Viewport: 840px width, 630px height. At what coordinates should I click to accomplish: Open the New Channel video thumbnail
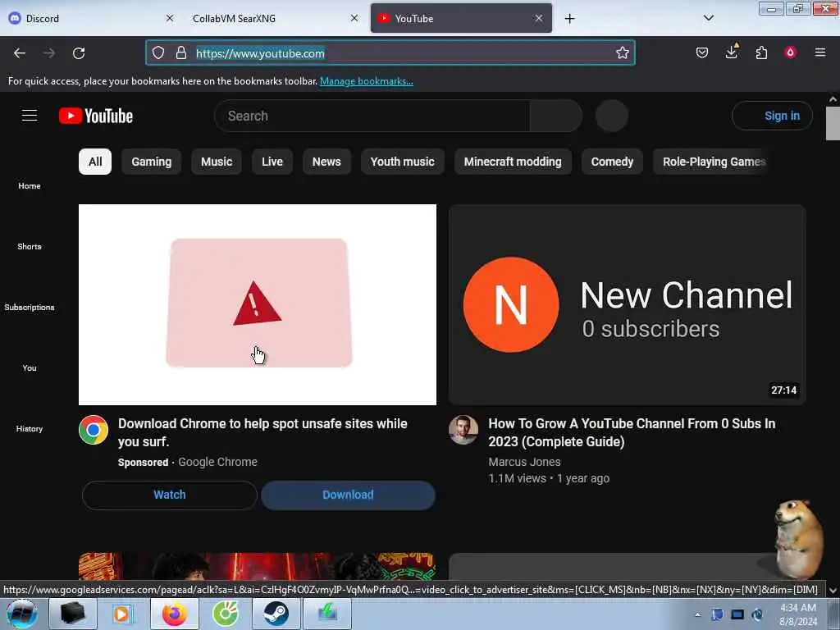[x=628, y=304]
